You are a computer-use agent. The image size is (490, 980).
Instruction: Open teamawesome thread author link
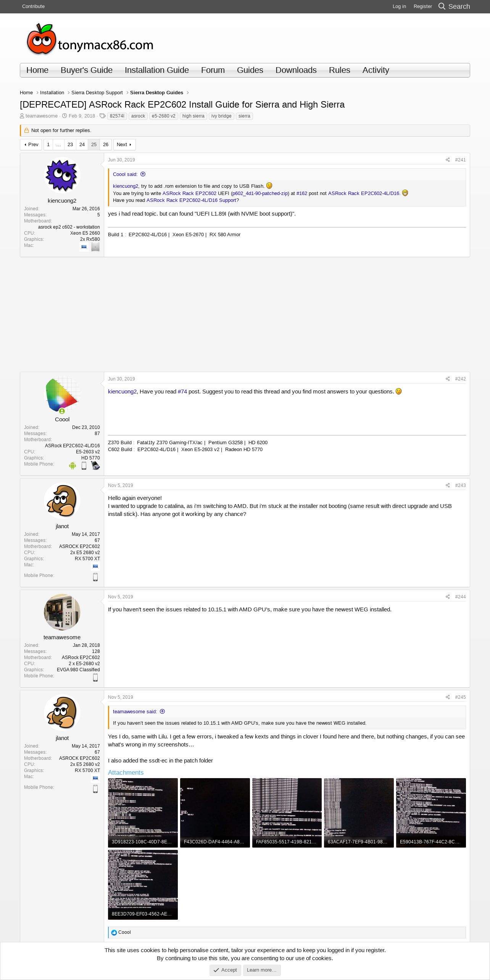(42, 116)
